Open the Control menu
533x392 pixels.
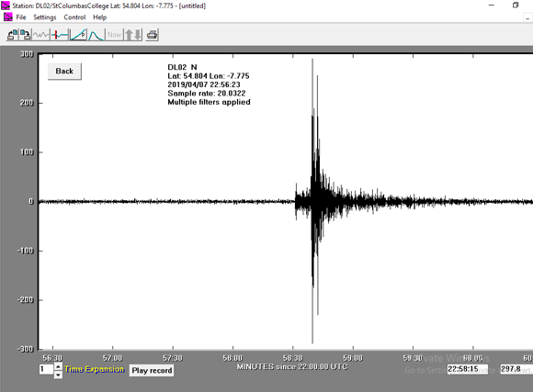coord(74,17)
